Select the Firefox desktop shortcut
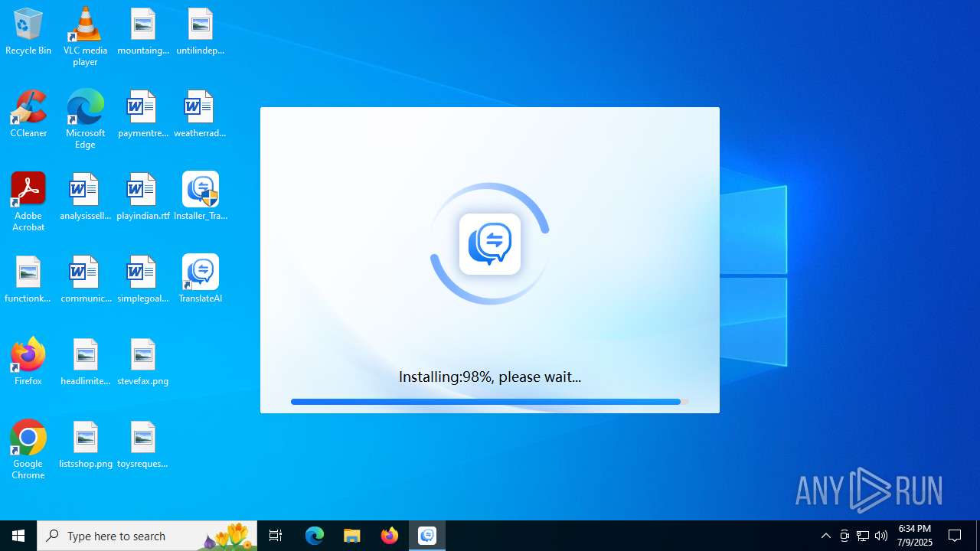Image resolution: width=980 pixels, height=551 pixels. (28, 363)
